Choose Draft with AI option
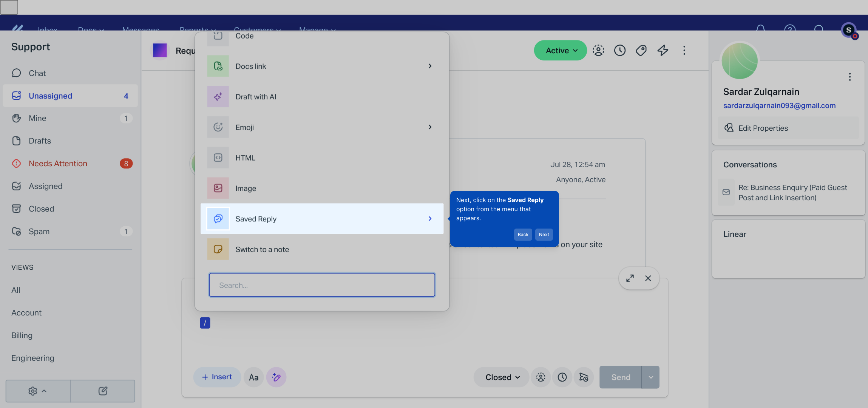Screen dimensions: 868x408 (x=322, y=97)
